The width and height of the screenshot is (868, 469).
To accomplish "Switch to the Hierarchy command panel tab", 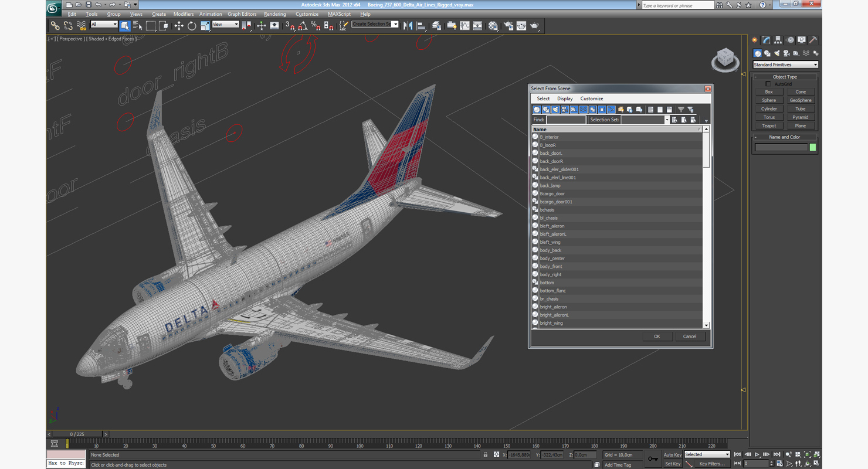I will pyautogui.click(x=778, y=40).
